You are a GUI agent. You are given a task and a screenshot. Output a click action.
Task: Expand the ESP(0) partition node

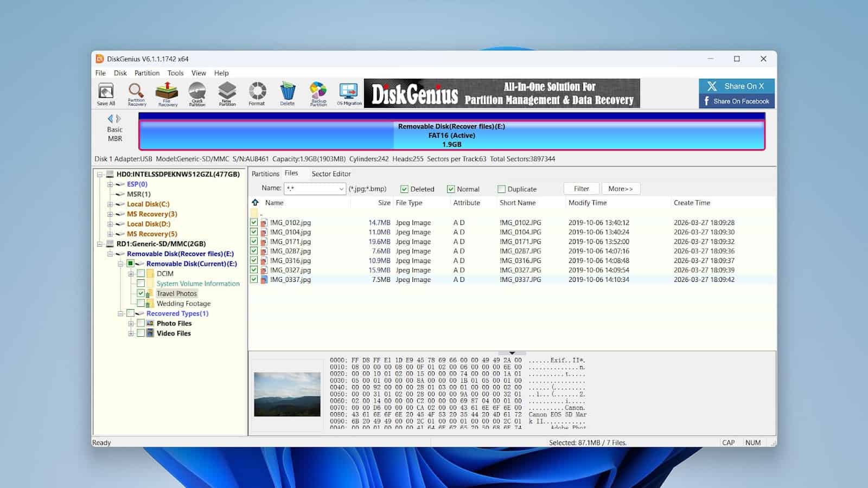pyautogui.click(x=110, y=184)
